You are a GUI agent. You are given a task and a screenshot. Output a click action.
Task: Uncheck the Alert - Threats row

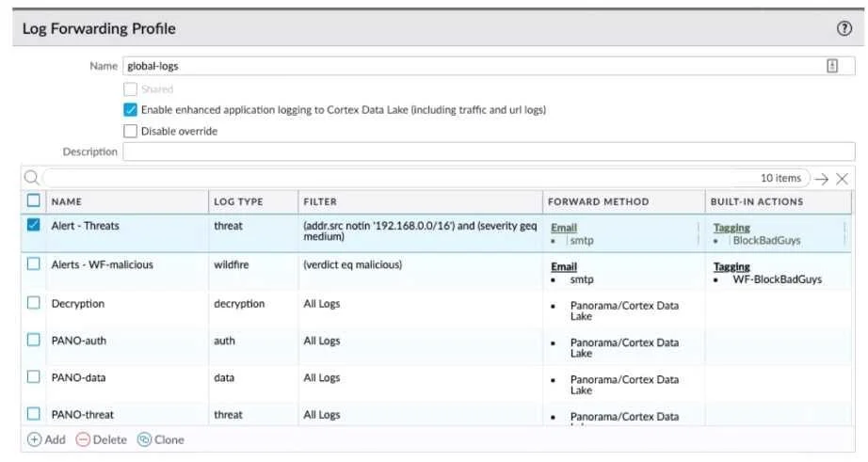(x=34, y=225)
